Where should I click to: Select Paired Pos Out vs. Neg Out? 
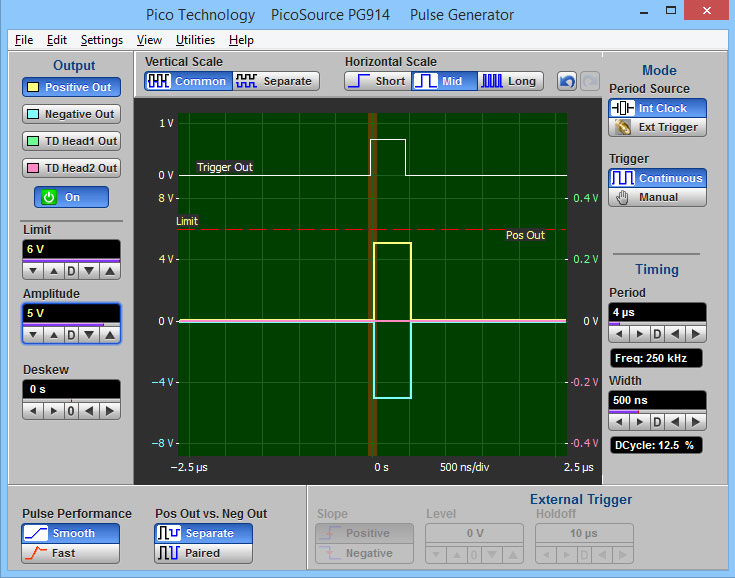pos(203,553)
